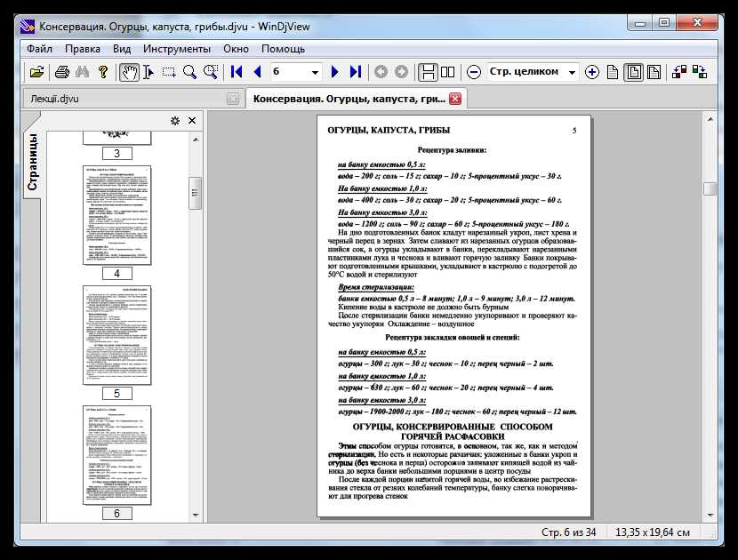Click the go forward in history button

(401, 72)
